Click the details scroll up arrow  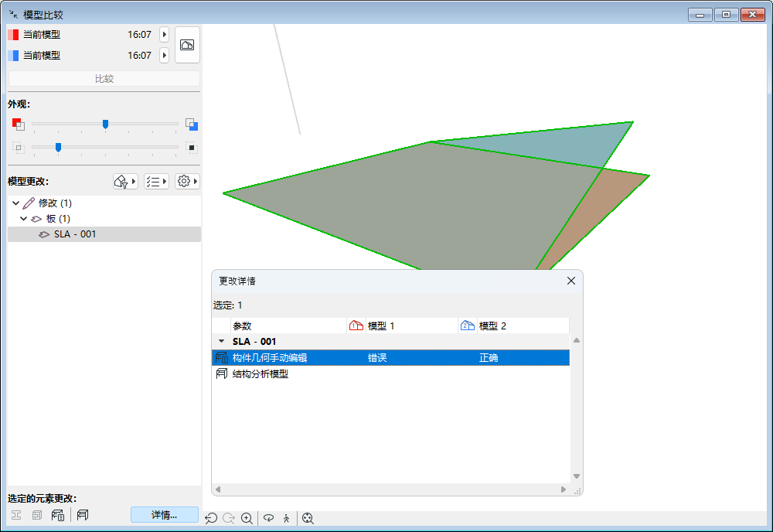pos(577,340)
